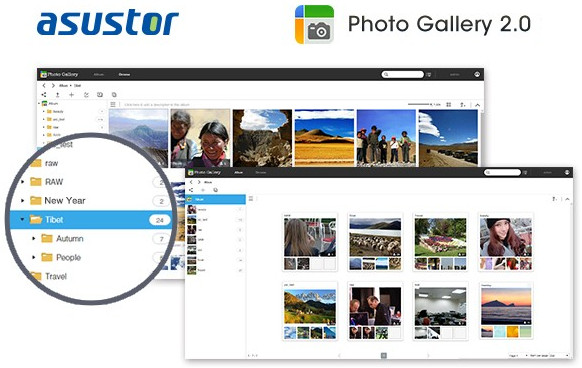Click the upload icon in the Tibet window toolbar

58,95
